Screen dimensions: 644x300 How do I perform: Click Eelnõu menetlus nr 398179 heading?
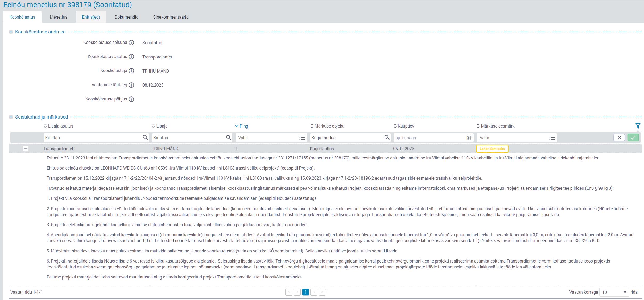click(68, 5)
